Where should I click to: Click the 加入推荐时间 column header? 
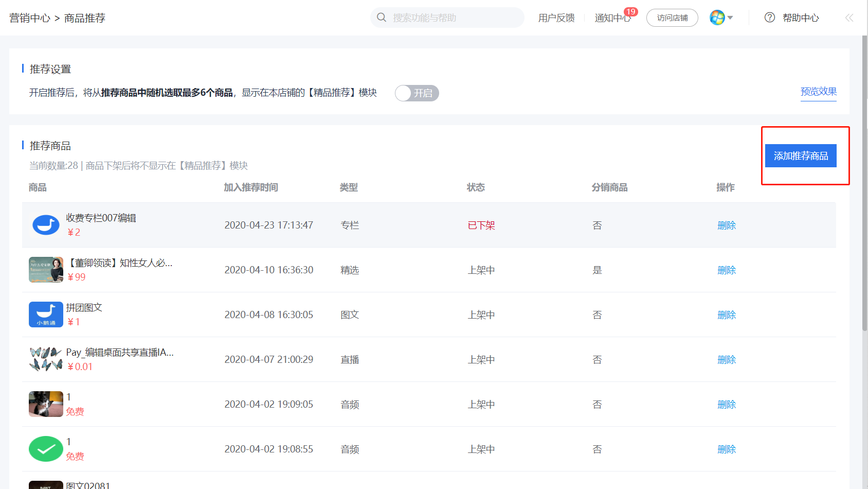pos(251,187)
